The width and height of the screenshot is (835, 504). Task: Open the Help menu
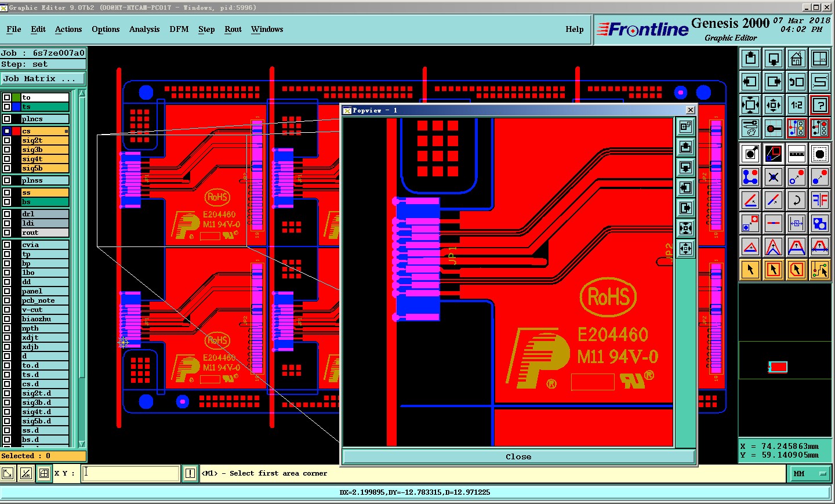coord(575,29)
